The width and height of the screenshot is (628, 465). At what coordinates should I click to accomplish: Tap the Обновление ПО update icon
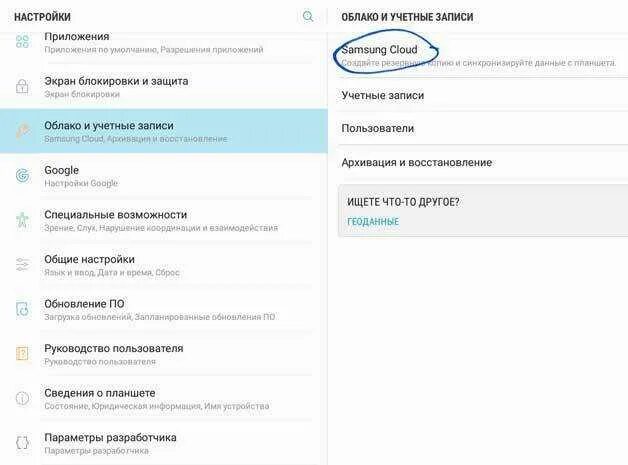point(22,309)
